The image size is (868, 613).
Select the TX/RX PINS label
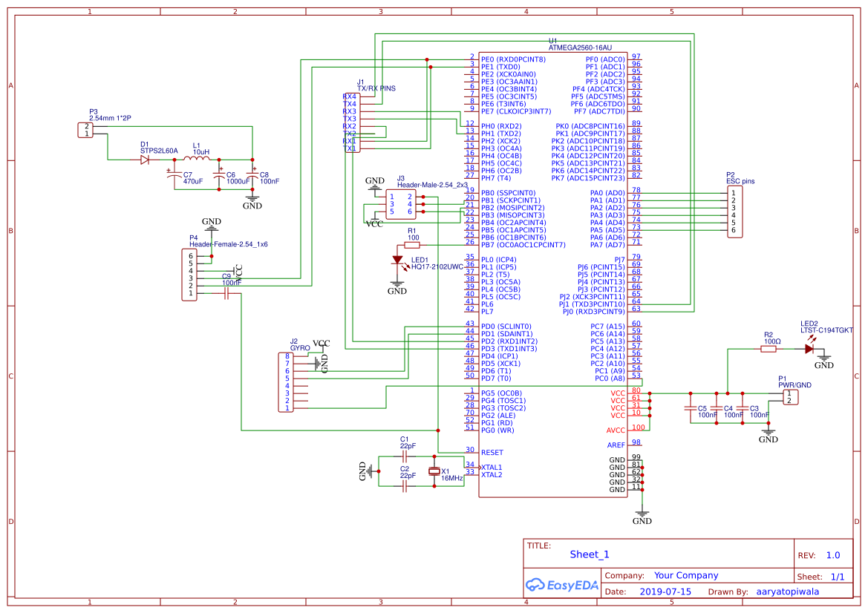376,88
